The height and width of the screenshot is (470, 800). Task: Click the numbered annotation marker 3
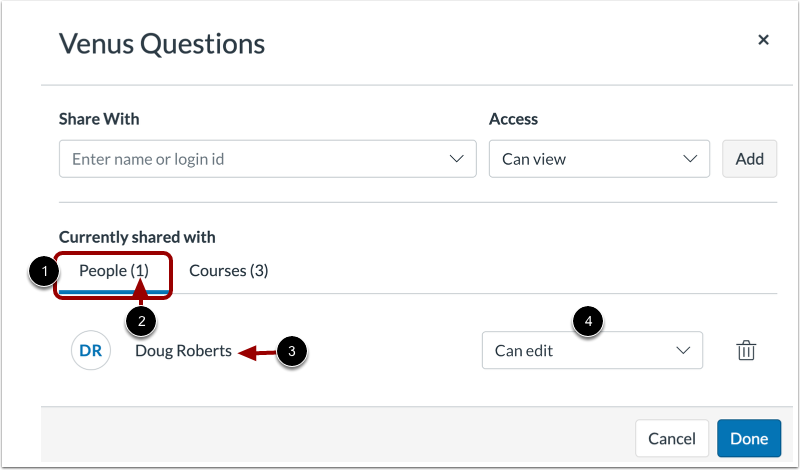click(x=291, y=351)
